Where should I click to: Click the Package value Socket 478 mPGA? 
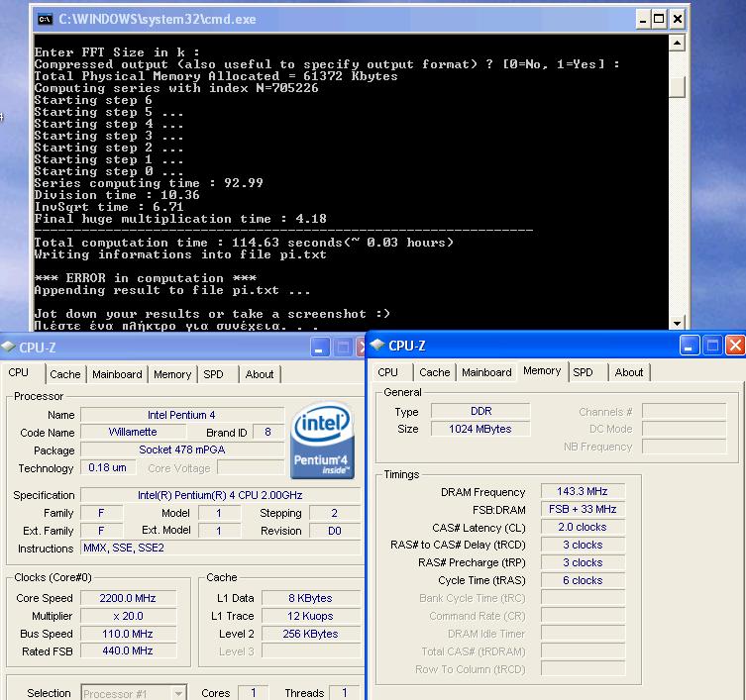(182, 450)
